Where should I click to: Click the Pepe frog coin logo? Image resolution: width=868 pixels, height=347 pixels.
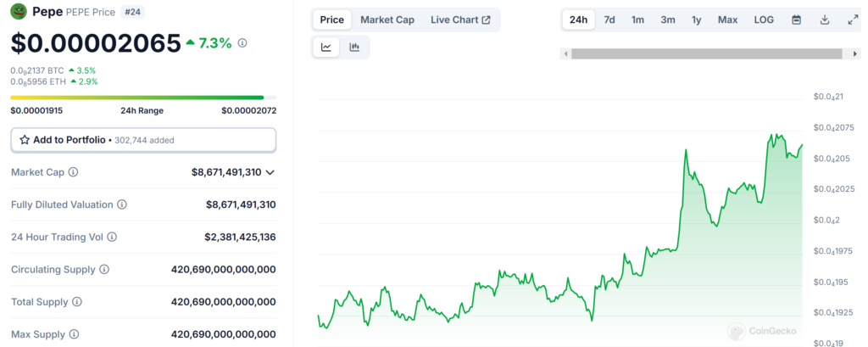point(19,12)
